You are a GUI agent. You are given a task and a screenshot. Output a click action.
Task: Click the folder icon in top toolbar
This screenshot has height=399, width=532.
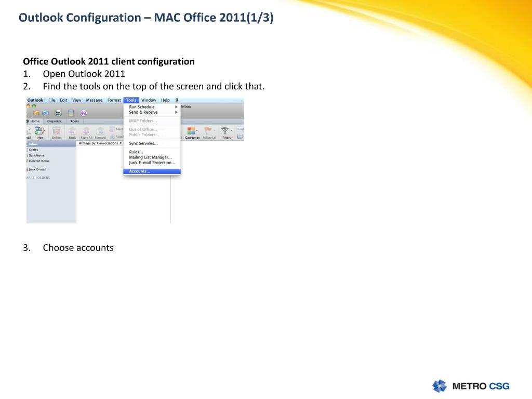click(36, 113)
